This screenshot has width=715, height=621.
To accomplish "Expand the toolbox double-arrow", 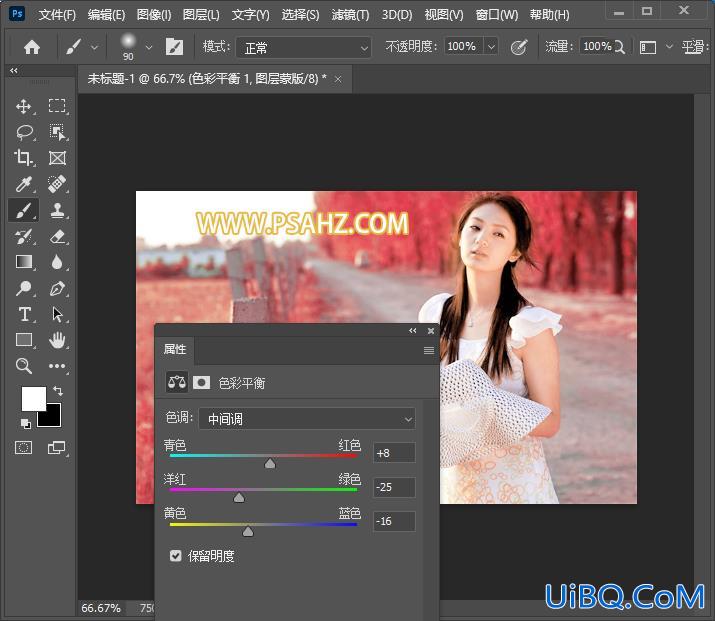I will (x=14, y=71).
